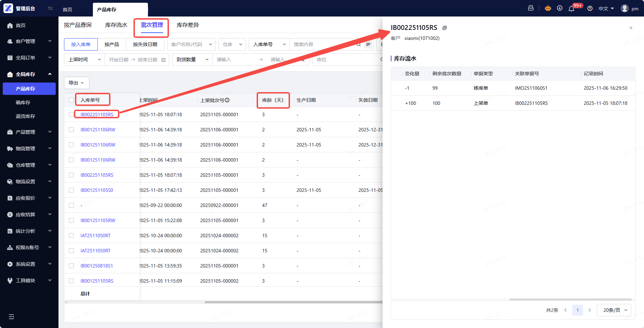Check the row for IB001251105S0

pos(71,190)
